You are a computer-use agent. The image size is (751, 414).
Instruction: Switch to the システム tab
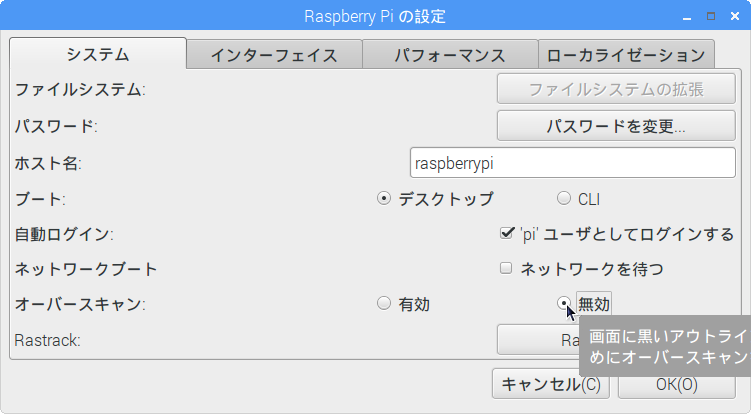98,54
